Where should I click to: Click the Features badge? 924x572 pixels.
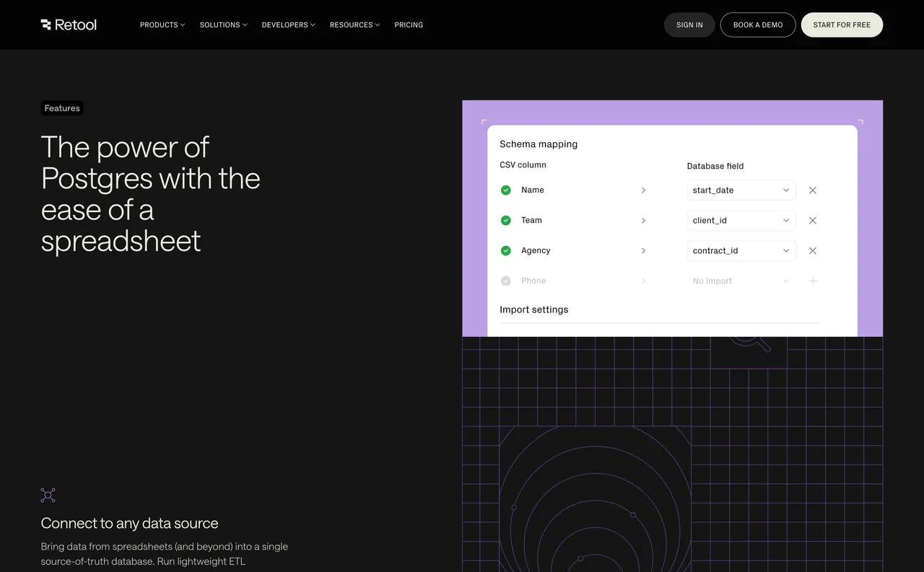click(62, 107)
